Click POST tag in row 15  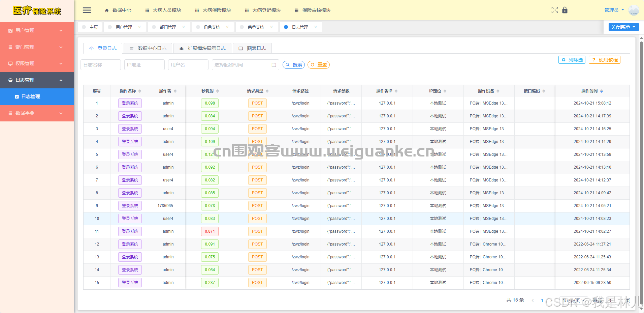(257, 283)
